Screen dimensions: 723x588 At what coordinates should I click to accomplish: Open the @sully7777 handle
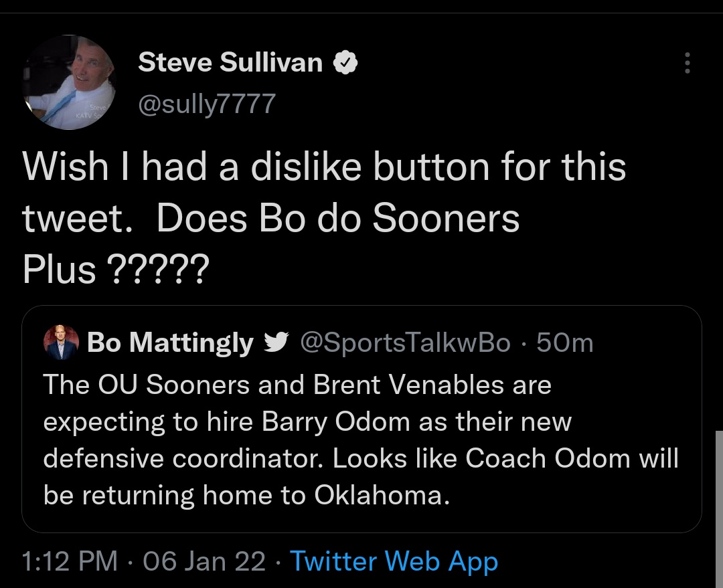click(x=206, y=103)
